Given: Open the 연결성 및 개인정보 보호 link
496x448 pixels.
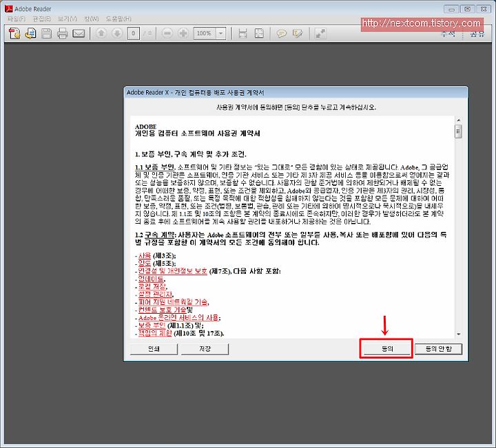Looking at the screenshot, I should (173, 271).
